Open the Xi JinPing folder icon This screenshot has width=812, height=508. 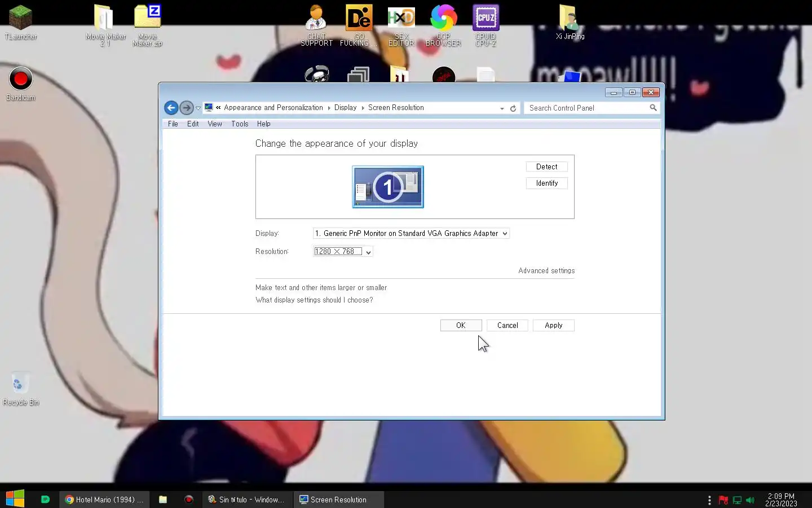click(x=570, y=21)
